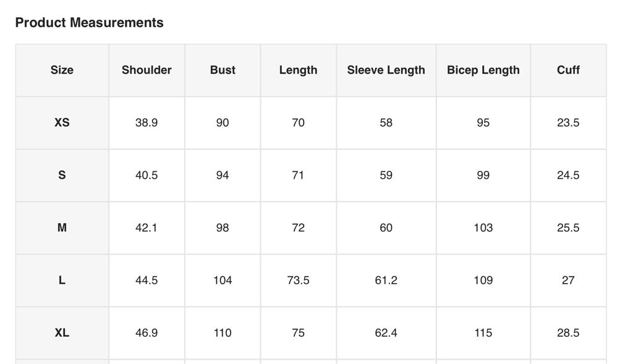Click the S bicep length value 99

pyautogui.click(x=483, y=175)
